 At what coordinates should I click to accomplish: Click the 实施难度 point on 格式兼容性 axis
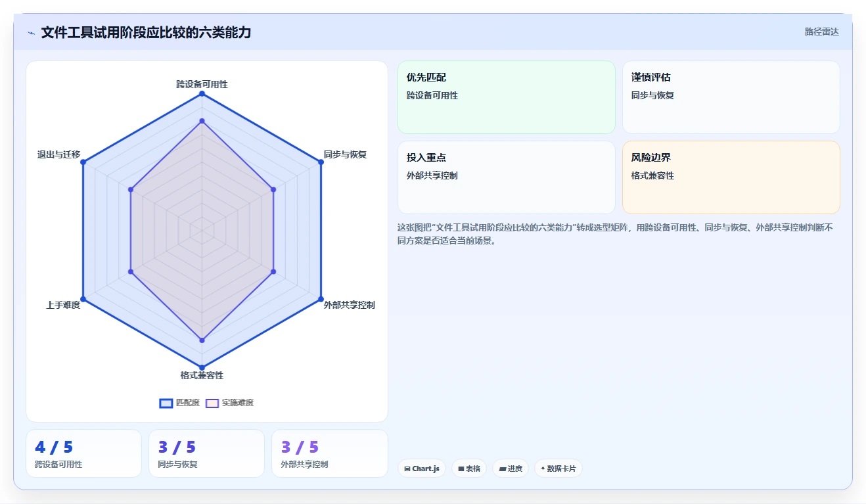[x=202, y=340]
